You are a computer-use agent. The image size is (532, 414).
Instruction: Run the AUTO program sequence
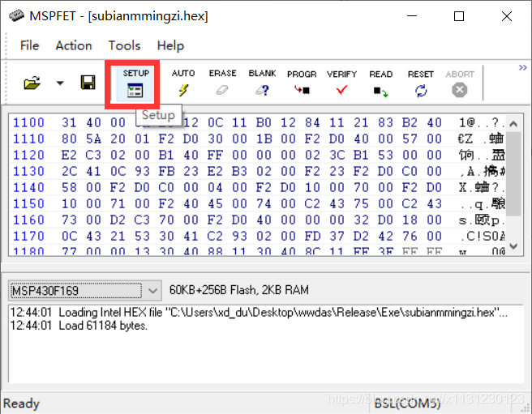pyautogui.click(x=183, y=83)
